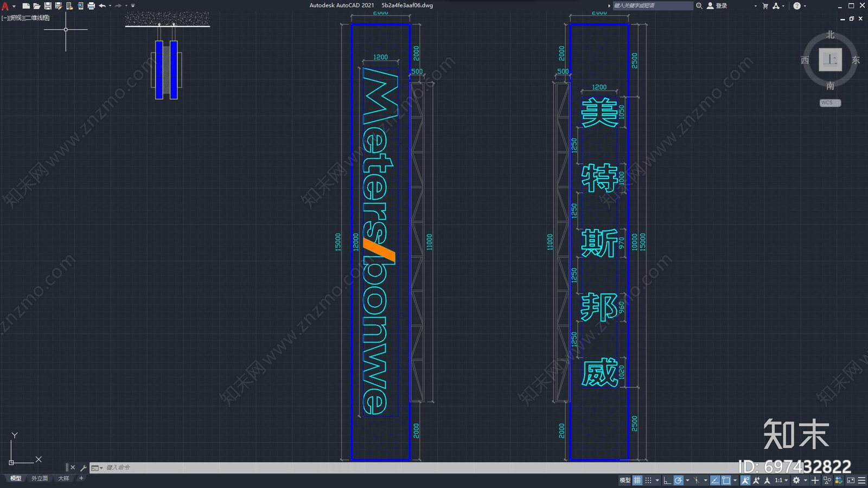Toggle object snap tracking in status bar
868x488 pixels.
tap(715, 480)
